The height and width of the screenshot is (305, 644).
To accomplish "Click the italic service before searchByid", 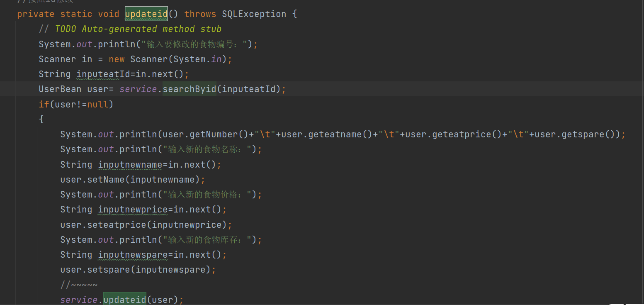I will click(138, 89).
